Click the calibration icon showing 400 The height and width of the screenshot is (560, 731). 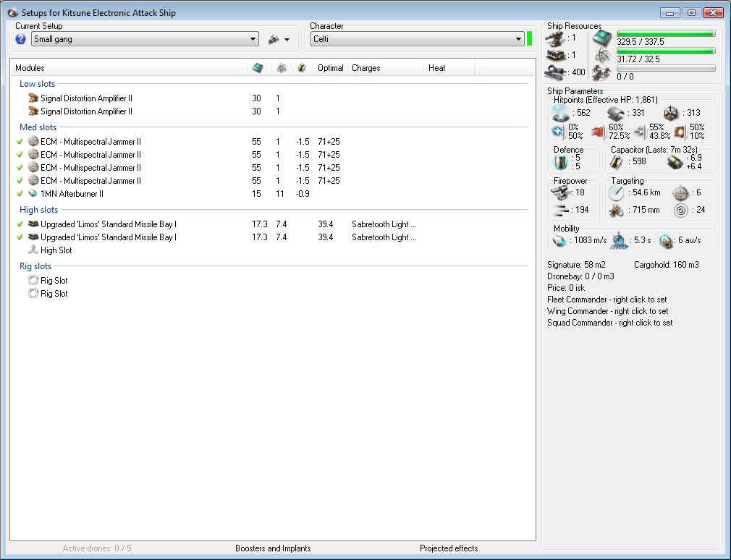pyautogui.click(x=556, y=72)
